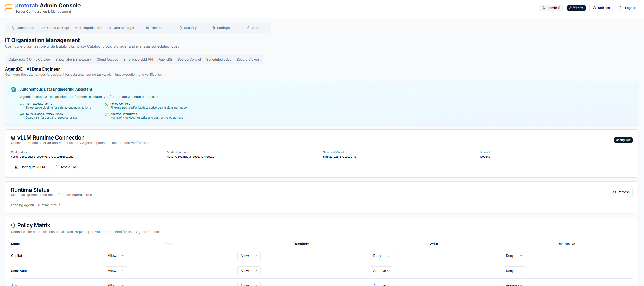644x286 pixels.
Task: Select the IT Organization tab
Action: 88,28
